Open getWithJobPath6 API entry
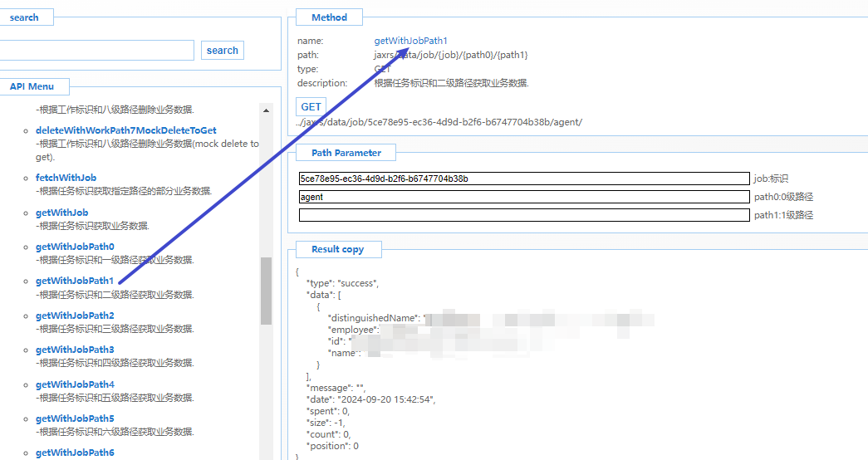 [x=75, y=453]
